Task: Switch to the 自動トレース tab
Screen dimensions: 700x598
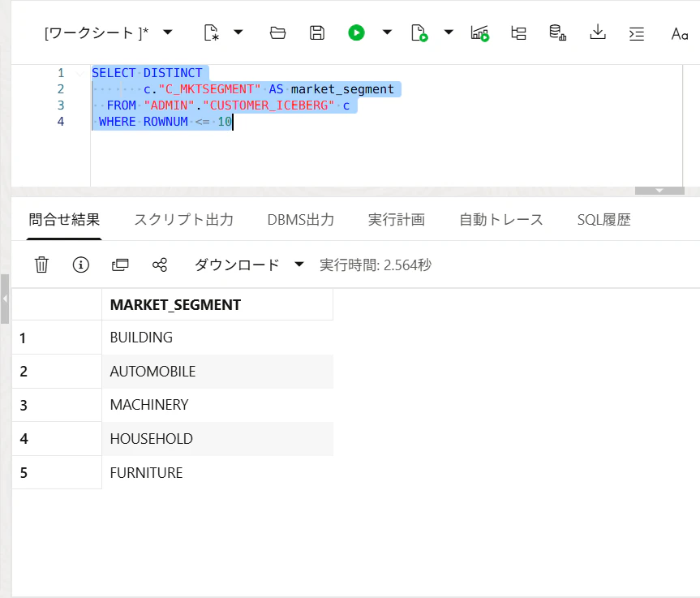Action: [x=501, y=220]
